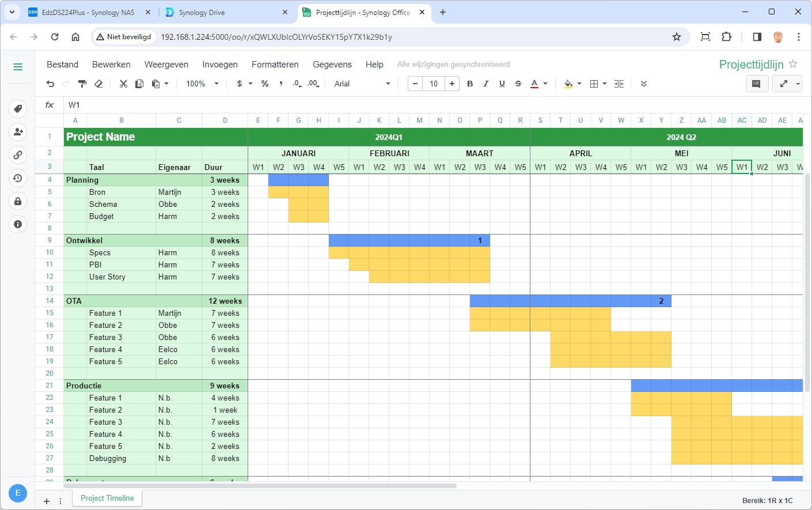Apply percent format
812x510 pixels.
(264, 84)
